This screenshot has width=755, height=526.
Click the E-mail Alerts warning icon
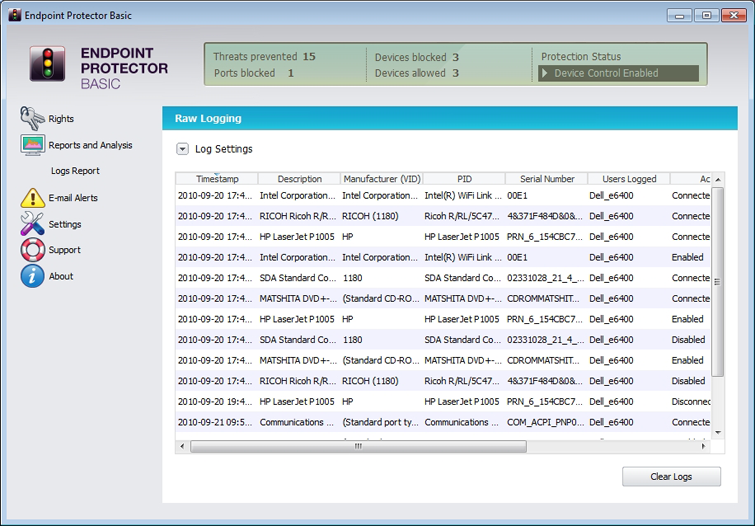(x=33, y=197)
